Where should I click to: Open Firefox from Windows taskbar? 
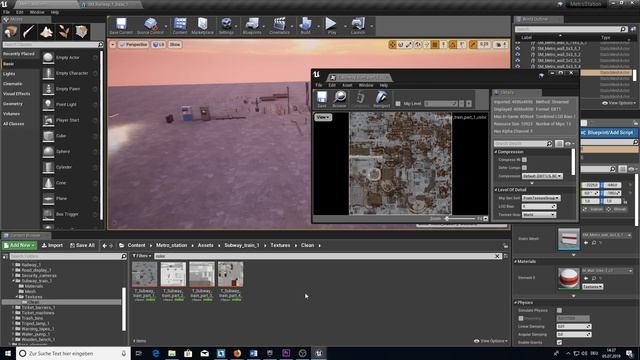pos(237,353)
